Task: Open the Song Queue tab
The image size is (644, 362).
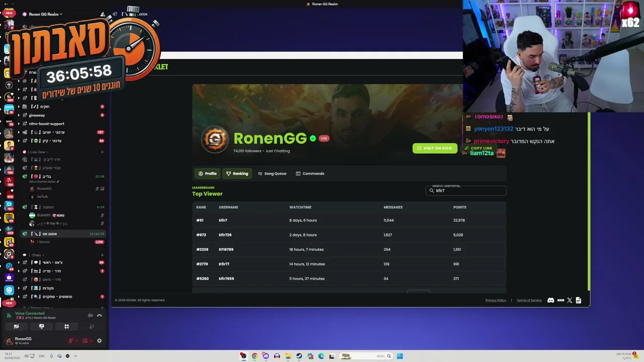Action: (x=272, y=173)
